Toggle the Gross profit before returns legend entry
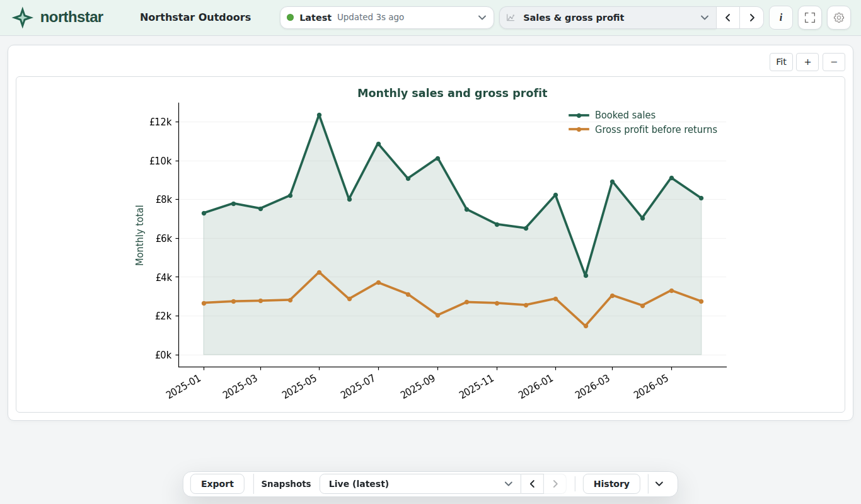The height and width of the screenshot is (504, 861). click(643, 130)
